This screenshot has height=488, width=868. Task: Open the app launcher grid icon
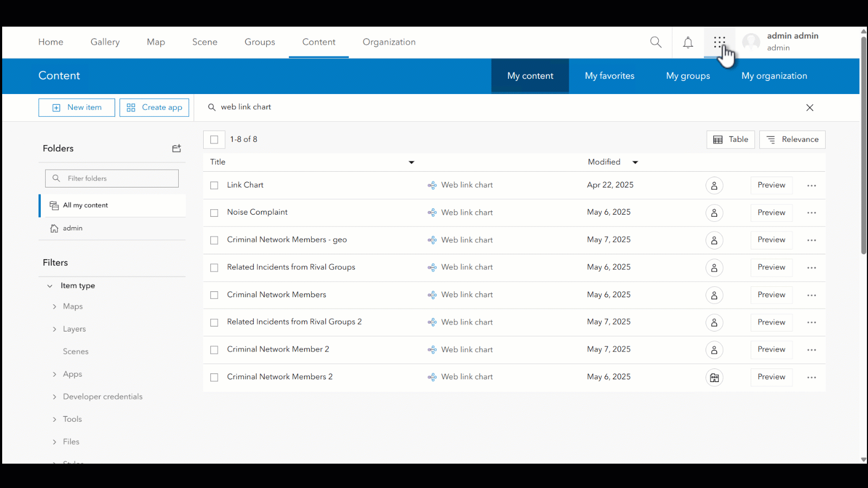click(x=719, y=42)
